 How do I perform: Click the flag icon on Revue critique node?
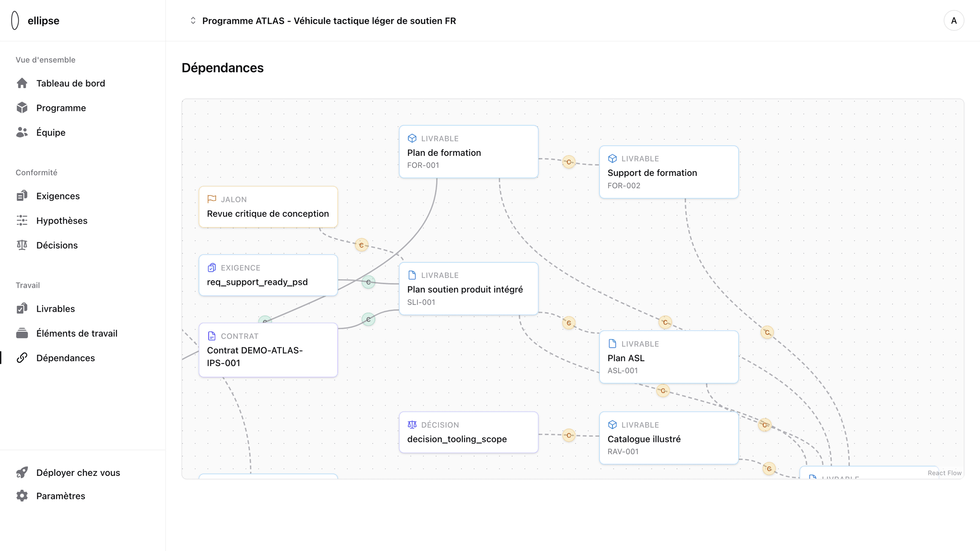pyautogui.click(x=212, y=199)
